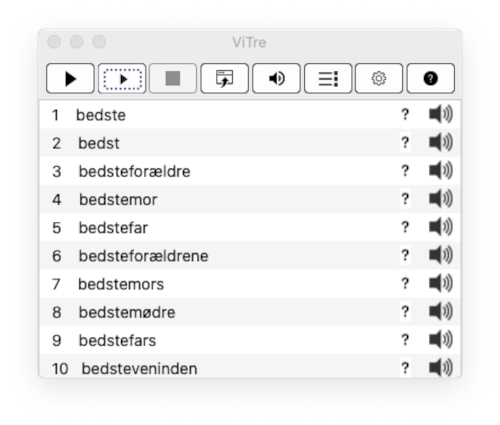
Task: Select list row 9 bedstefars
Action: tap(250, 340)
